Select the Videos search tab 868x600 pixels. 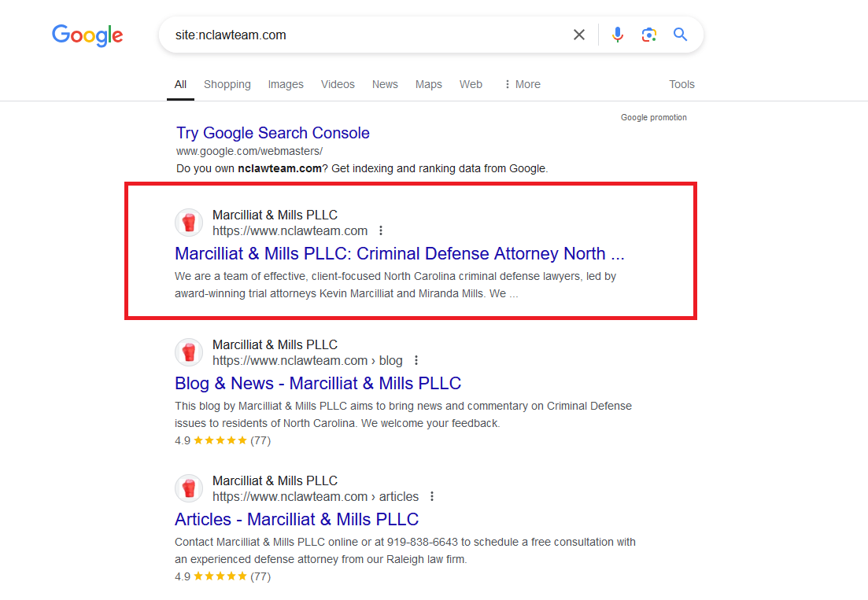[x=338, y=84]
